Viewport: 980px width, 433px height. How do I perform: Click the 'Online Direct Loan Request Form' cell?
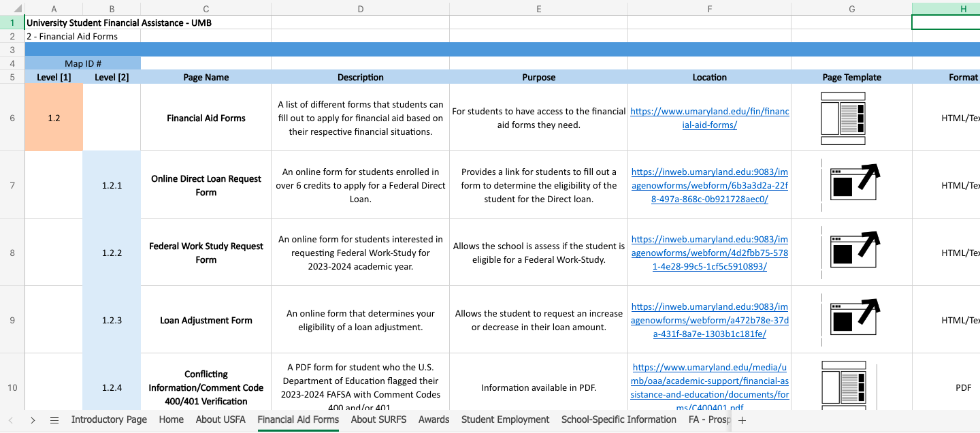206,185
